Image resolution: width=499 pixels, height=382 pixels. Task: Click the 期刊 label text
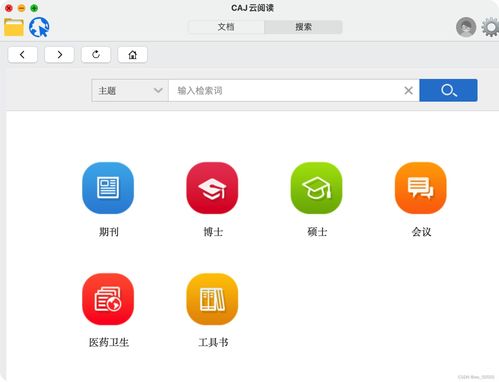(x=109, y=232)
